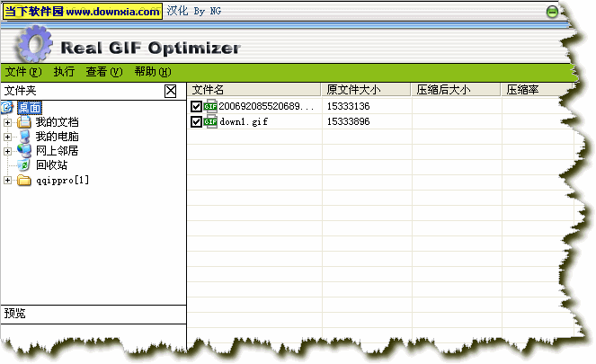Screen dimensions: 596x364
Task: Select 网上邻居 in folder tree
Action: tap(57, 151)
